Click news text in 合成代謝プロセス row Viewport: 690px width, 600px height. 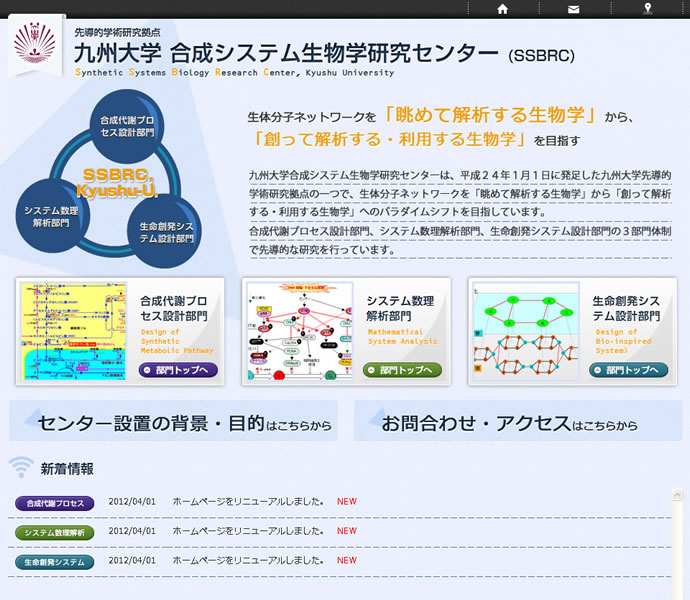pos(248,501)
